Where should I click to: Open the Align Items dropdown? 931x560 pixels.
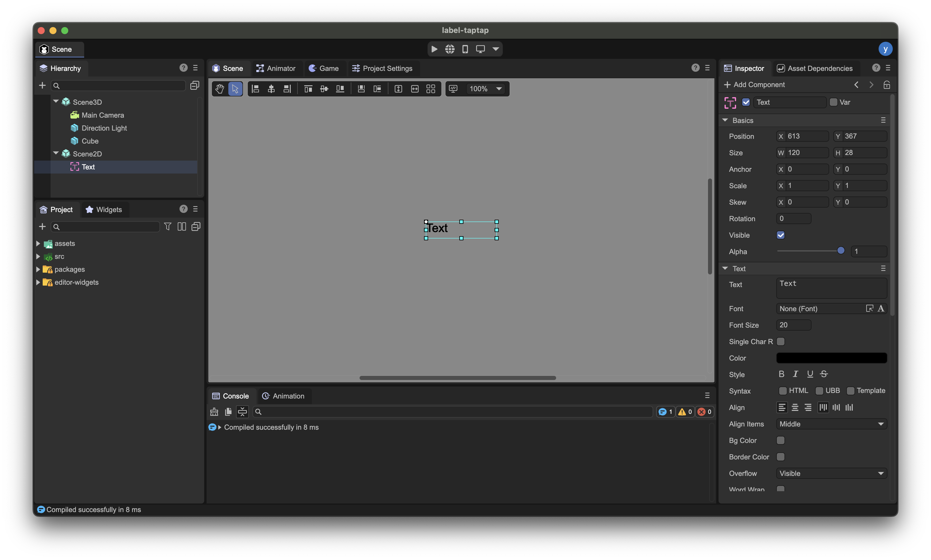(831, 424)
